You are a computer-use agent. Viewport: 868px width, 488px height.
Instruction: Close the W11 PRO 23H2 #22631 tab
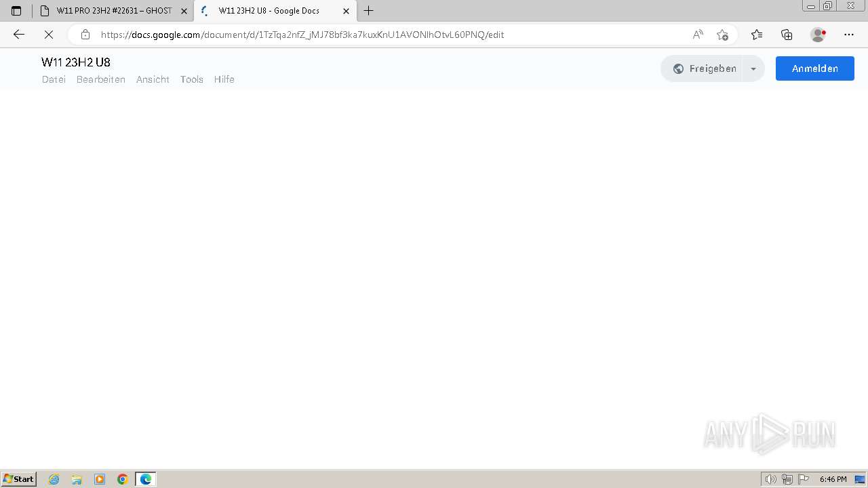[x=184, y=11]
